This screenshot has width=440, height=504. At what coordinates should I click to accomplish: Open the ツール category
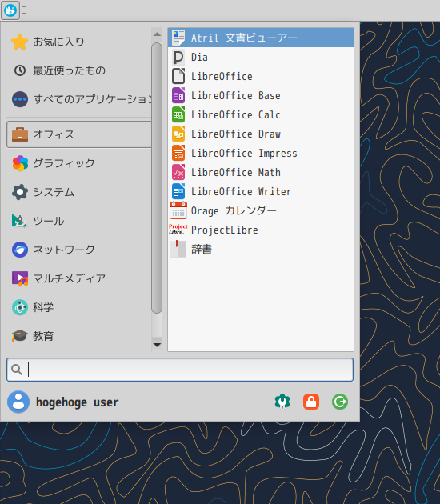tap(78, 221)
